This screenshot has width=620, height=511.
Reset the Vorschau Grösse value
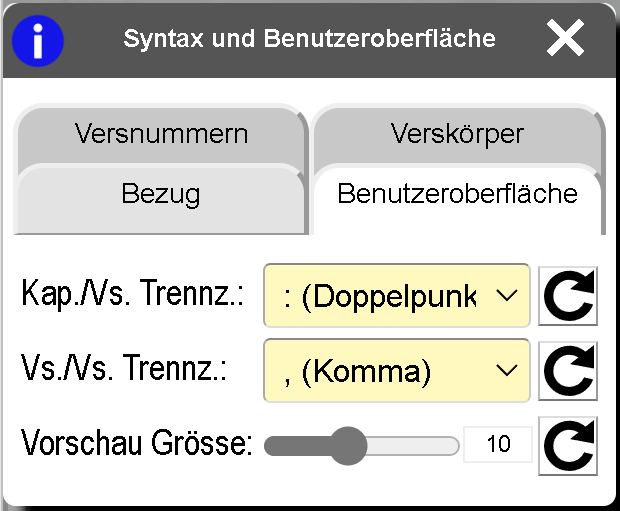coord(567,444)
